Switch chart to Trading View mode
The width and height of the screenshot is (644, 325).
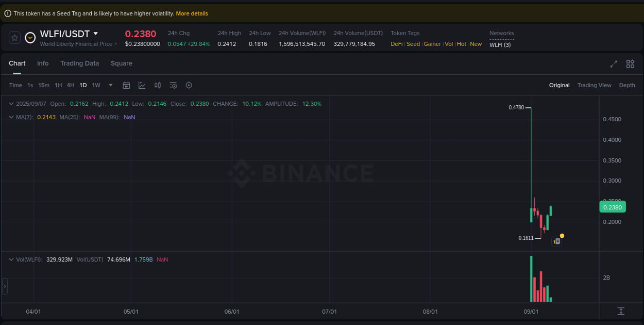point(595,85)
